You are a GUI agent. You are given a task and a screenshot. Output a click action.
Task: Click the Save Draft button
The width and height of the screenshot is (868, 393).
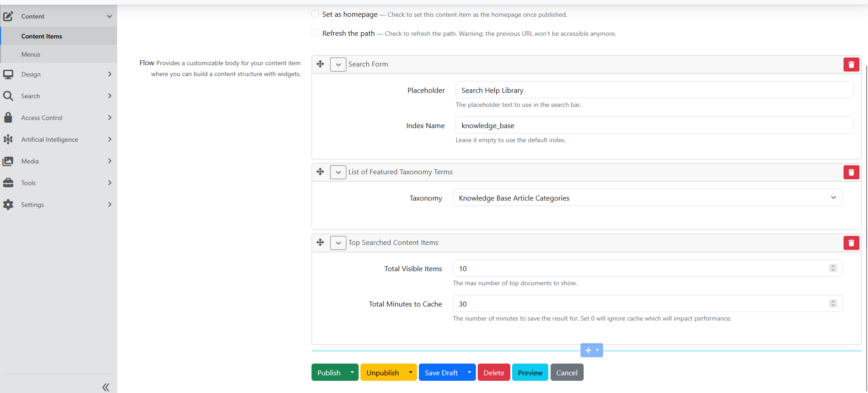pos(441,372)
